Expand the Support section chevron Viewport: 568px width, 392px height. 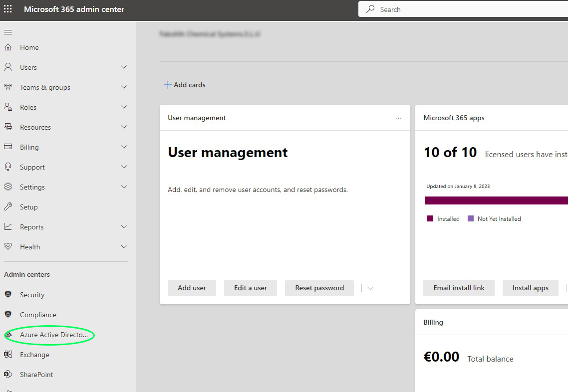pos(124,167)
